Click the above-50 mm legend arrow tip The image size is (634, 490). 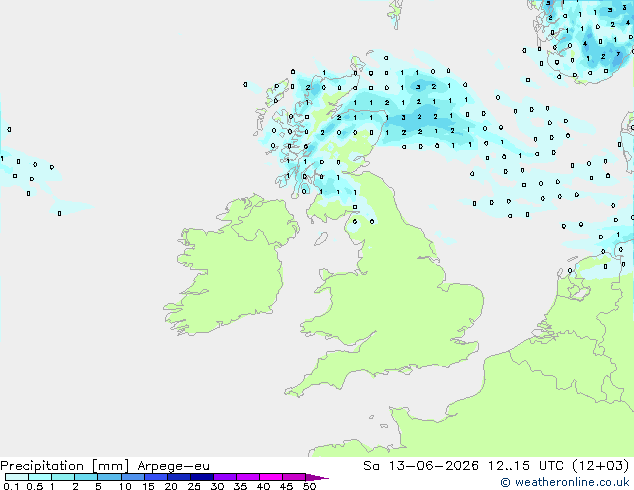point(319,477)
